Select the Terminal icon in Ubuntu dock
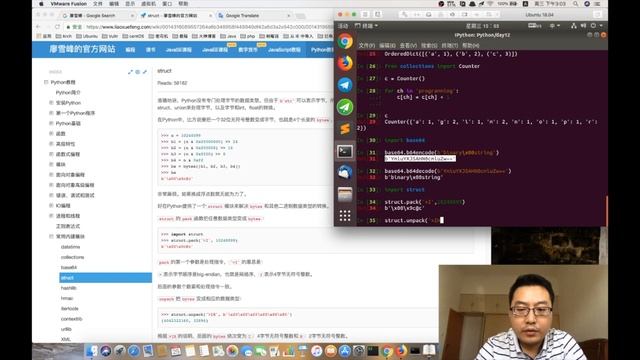This screenshot has height=360, width=640. [345, 151]
